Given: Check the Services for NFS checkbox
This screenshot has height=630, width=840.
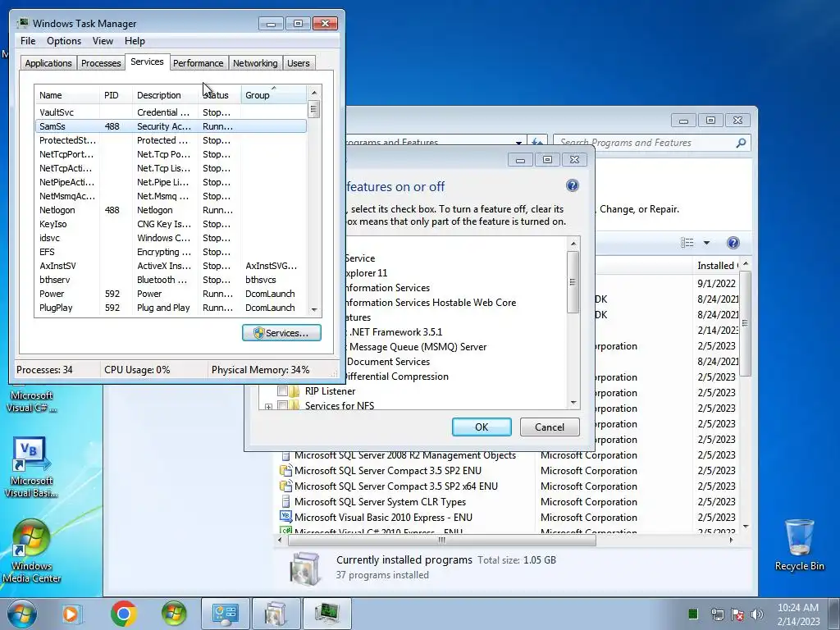Looking at the screenshot, I should 282,405.
